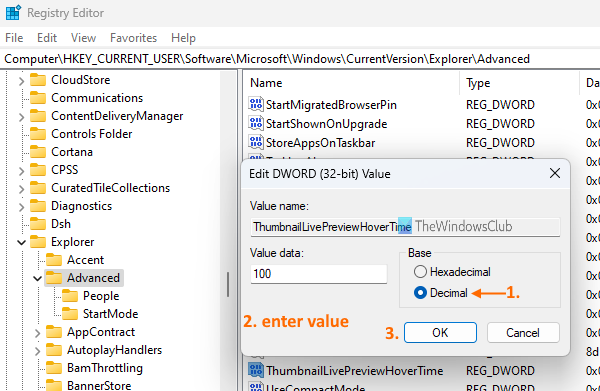This screenshot has width=600, height=391.
Task: Select the StoreAppsOnTaskbar value name
Action: tap(321, 143)
